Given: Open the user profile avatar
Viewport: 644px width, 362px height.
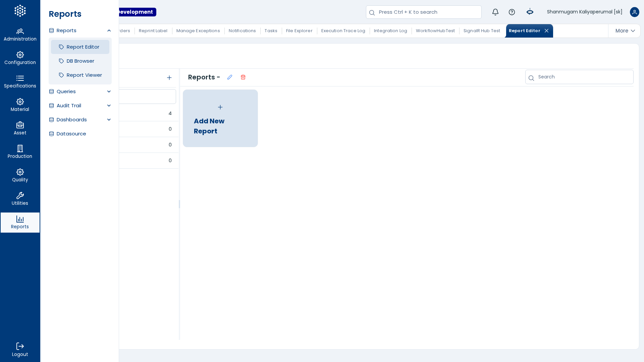Looking at the screenshot, I should [635, 12].
